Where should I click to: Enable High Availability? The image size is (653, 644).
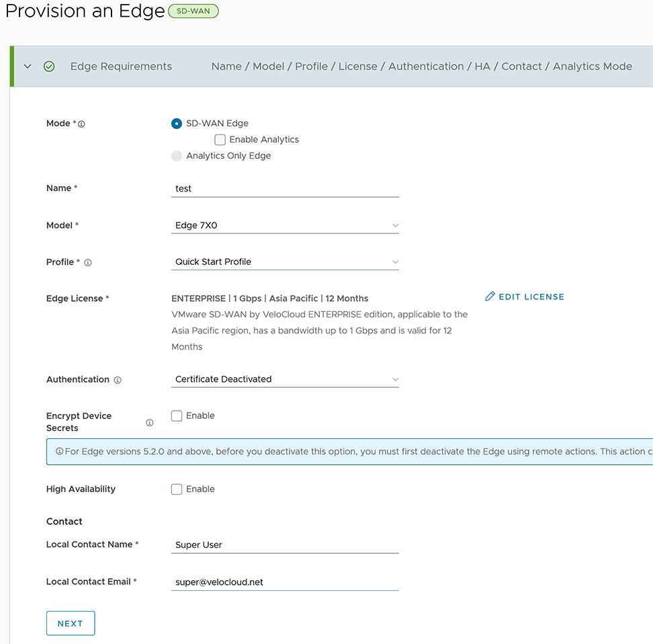click(176, 489)
